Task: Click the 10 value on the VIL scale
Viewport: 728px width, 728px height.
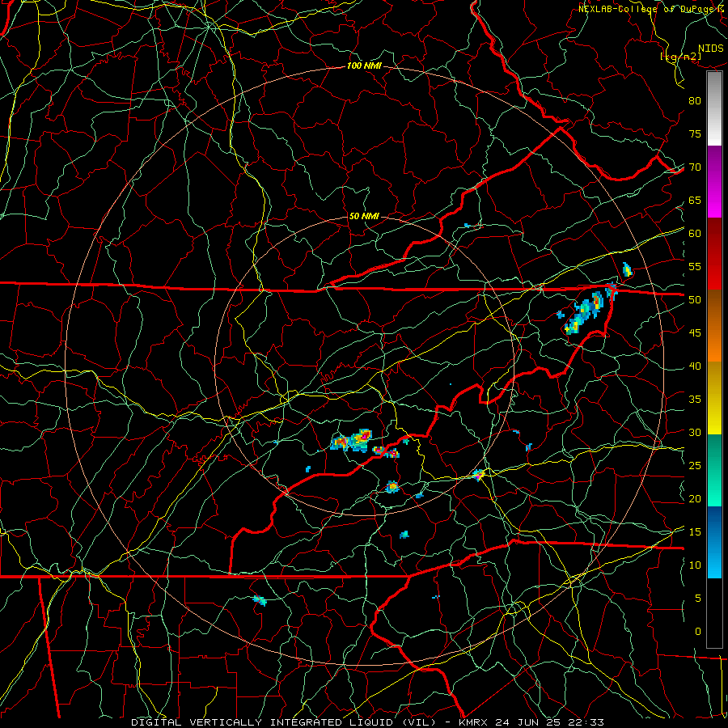Action: [695, 565]
